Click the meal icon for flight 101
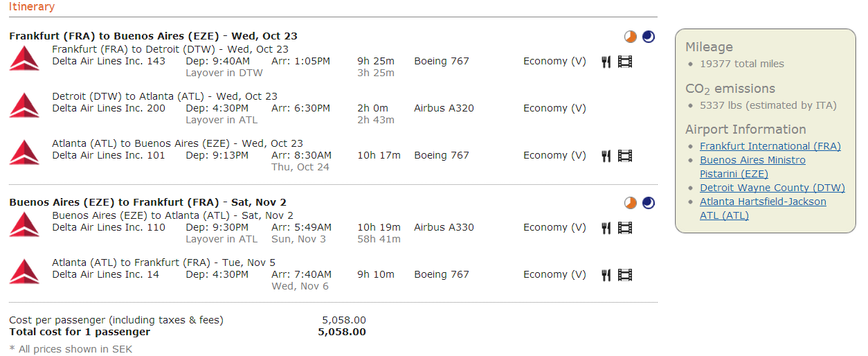Screen dimensions: 868x356 pos(606,156)
